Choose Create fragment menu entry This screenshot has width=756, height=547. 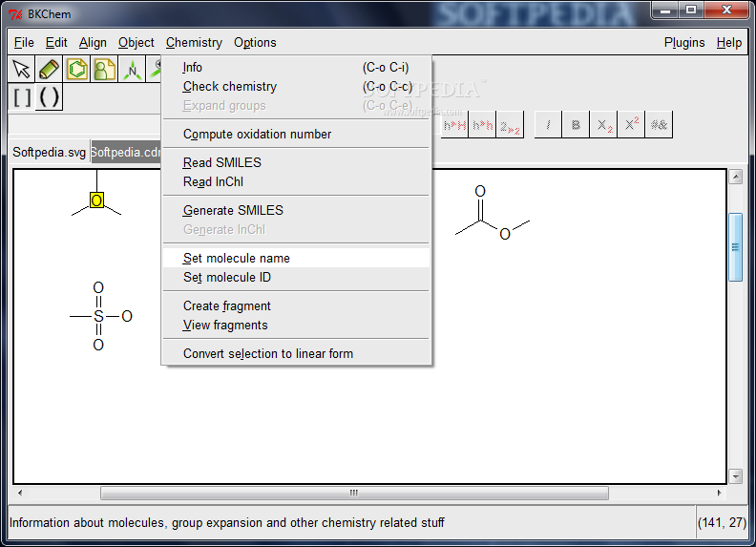click(x=296, y=305)
